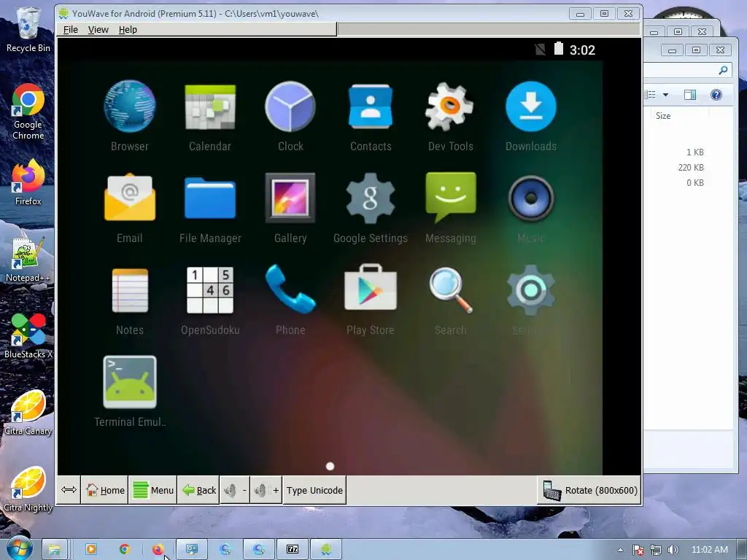Open the 7z taskbar item
Viewport: 747px width, 560px height.
pos(293,549)
